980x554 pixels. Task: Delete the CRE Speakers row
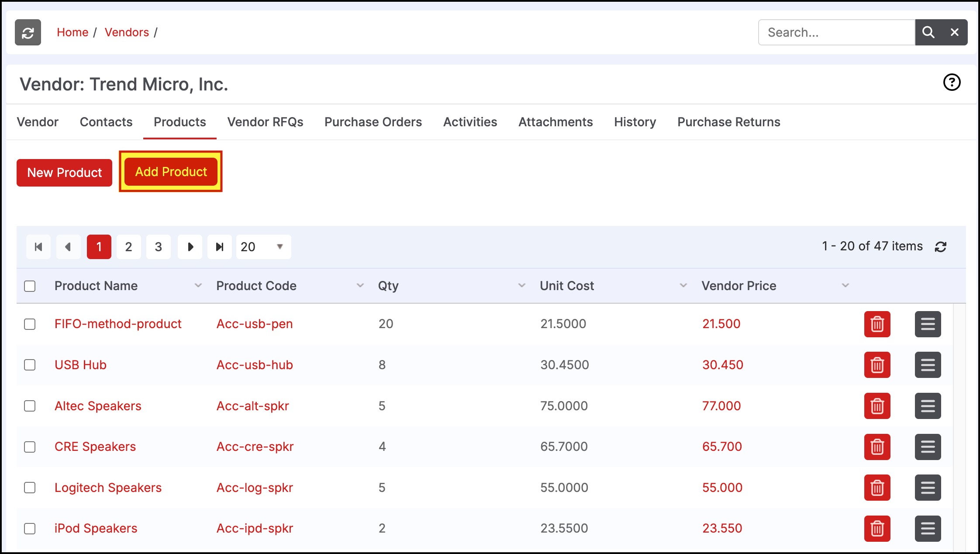coord(877,447)
